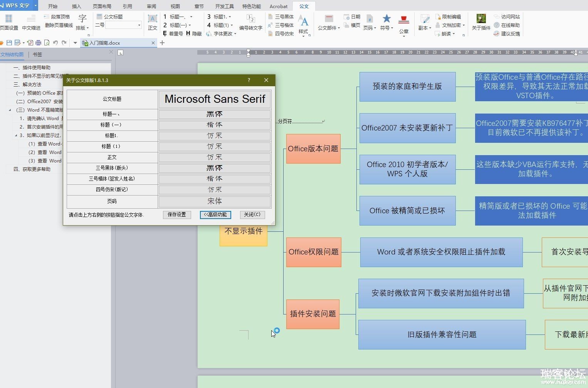Screen dimensions: 588x388
Task: Apply 着重号 emphasis mark
Action: [173, 34]
